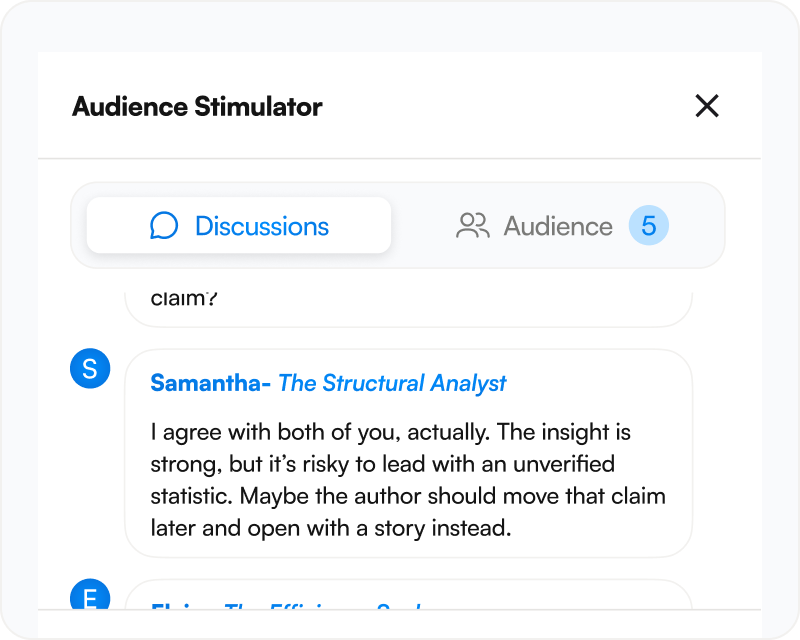Toggle the Discussions view selector
Screen dimensions: 800x640
pos(238,226)
